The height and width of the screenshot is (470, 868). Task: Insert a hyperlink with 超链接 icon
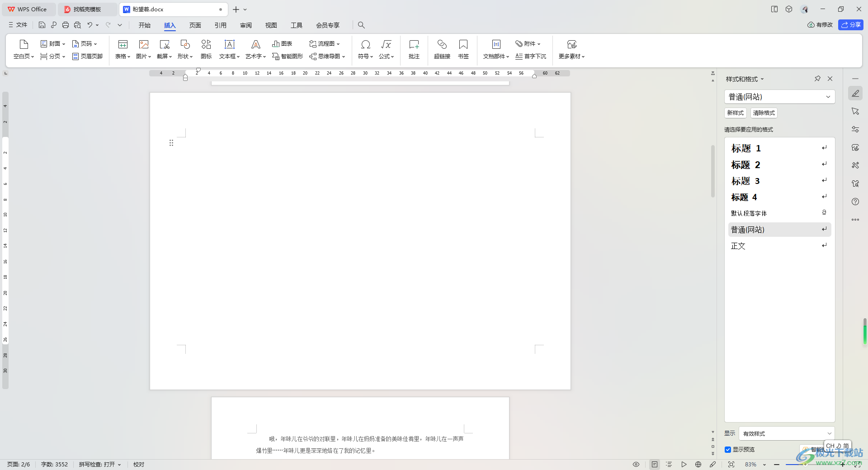click(442, 49)
